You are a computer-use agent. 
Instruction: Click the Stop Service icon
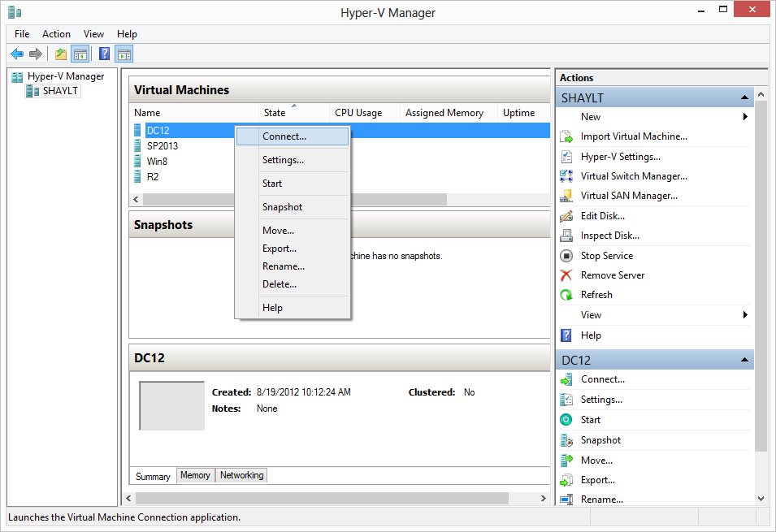(x=566, y=256)
